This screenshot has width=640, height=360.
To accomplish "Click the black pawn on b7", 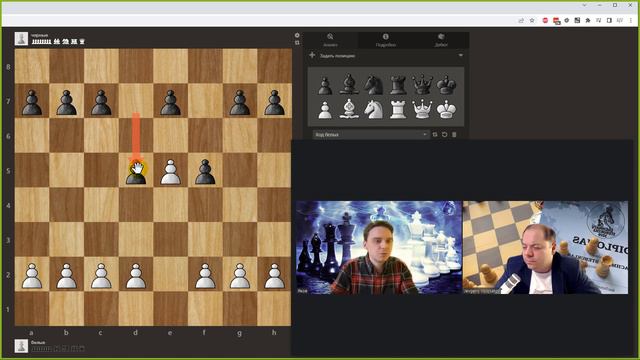I will pyautogui.click(x=67, y=102).
